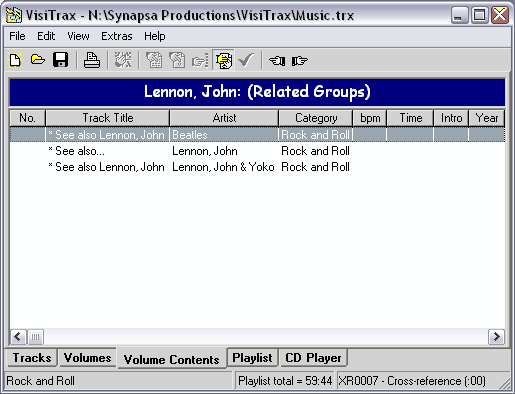Click the second greyed-out hand-on-document icon
The image size is (515, 394).
(177, 60)
